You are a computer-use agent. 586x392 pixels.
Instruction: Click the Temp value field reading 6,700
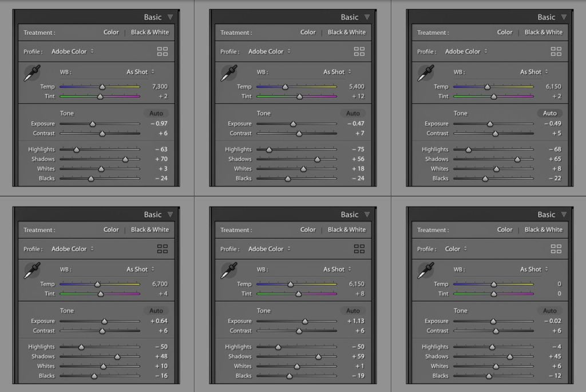tap(160, 284)
